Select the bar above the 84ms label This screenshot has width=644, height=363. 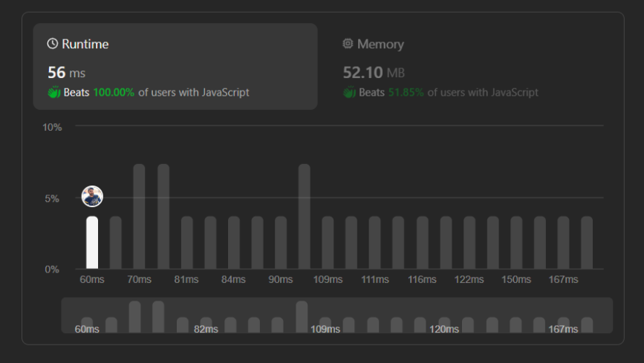(x=233, y=242)
